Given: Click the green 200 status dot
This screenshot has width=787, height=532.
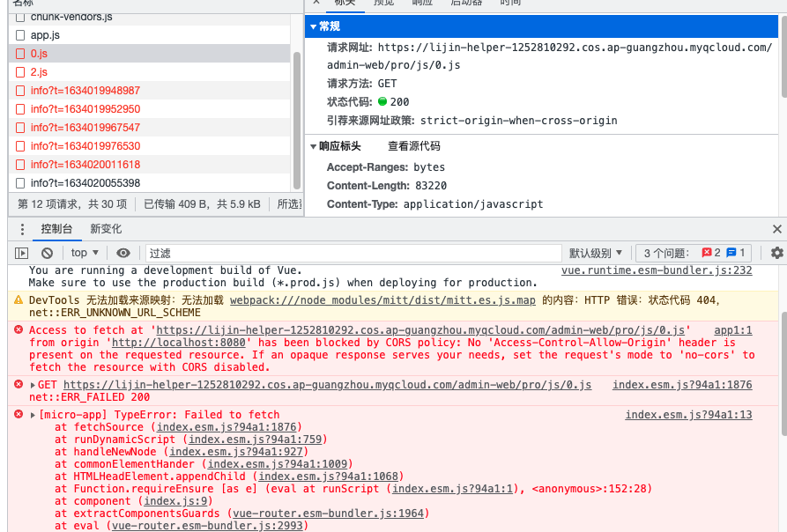Looking at the screenshot, I should [382, 101].
